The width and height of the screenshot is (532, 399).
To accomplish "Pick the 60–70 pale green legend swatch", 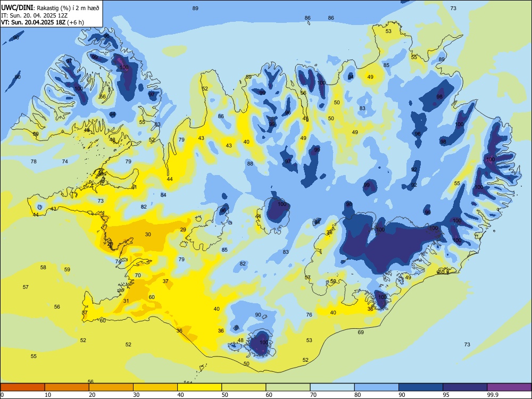I will pyautogui.click(x=288, y=387).
